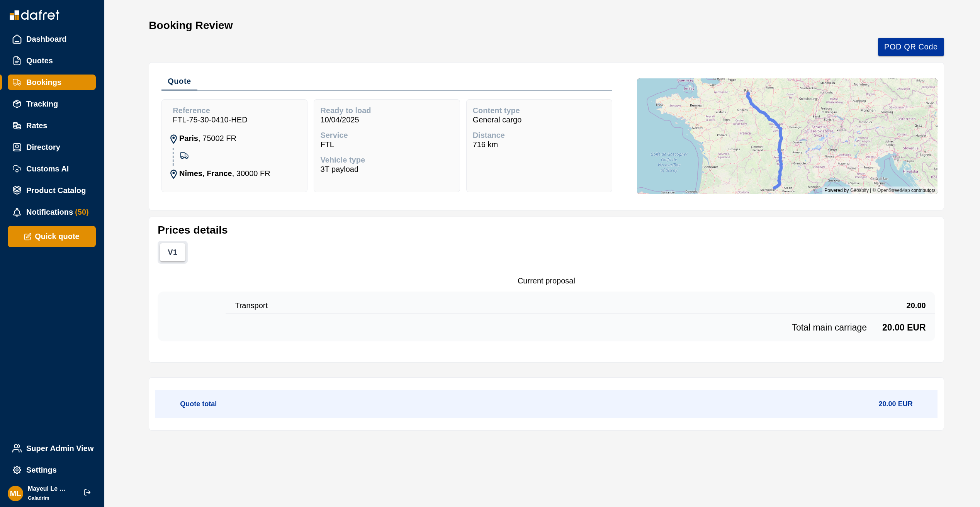Click the logout arrow icon
The image size is (980, 507).
pos(87,492)
